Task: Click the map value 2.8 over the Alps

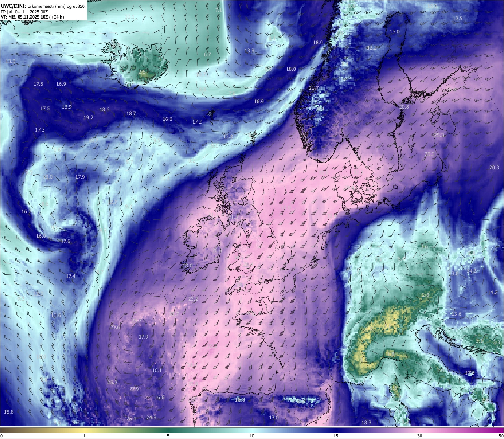Action: pyautogui.click(x=426, y=295)
